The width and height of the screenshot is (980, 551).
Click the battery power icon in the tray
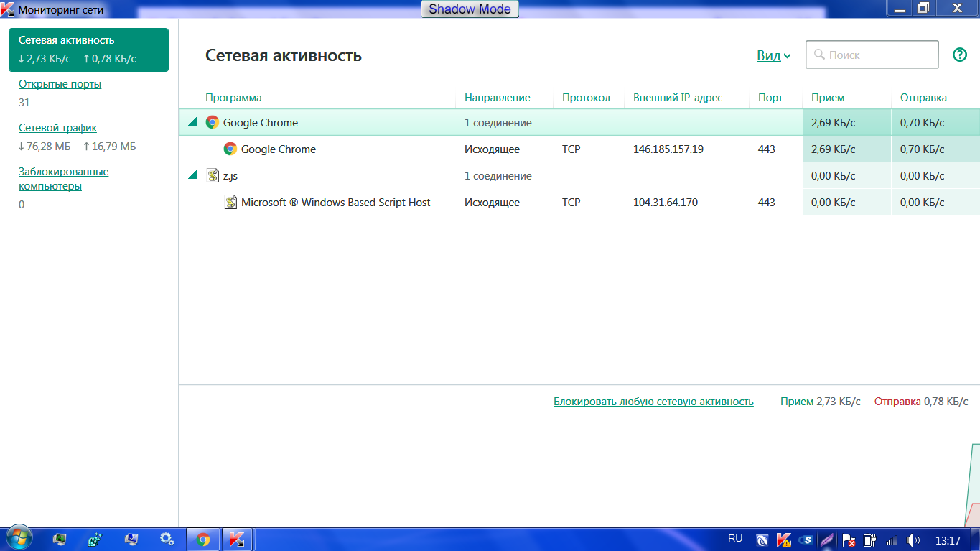(x=870, y=540)
